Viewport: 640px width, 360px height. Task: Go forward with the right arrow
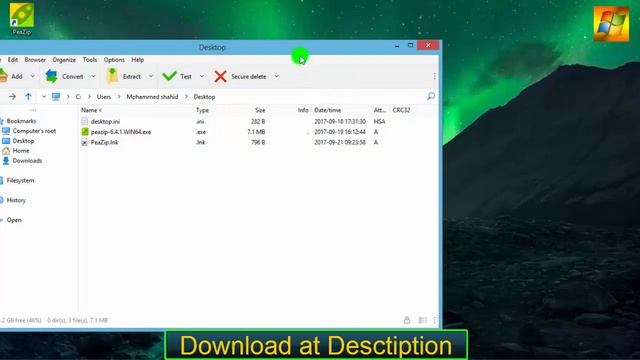click(12, 97)
